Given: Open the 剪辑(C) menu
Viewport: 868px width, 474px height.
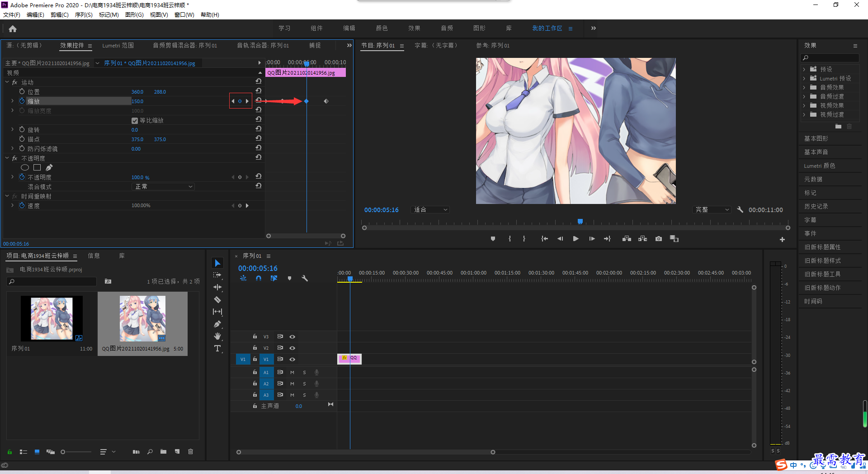Looking at the screenshot, I should 59,14.
